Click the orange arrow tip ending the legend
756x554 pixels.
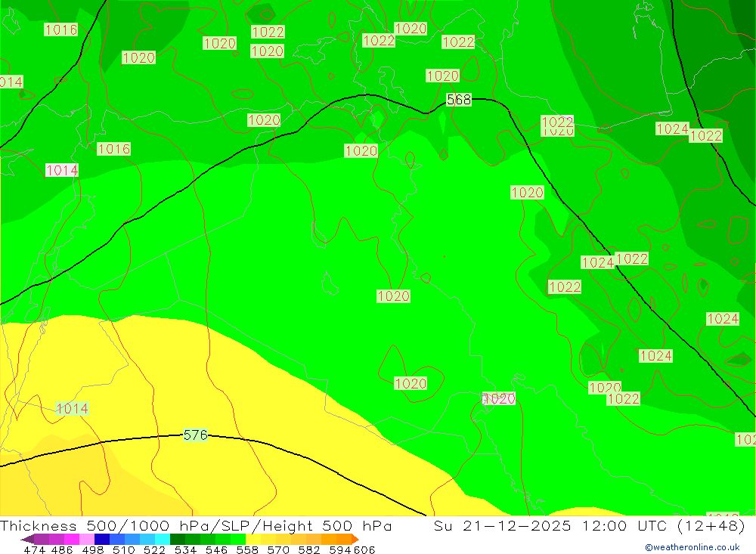(355, 539)
